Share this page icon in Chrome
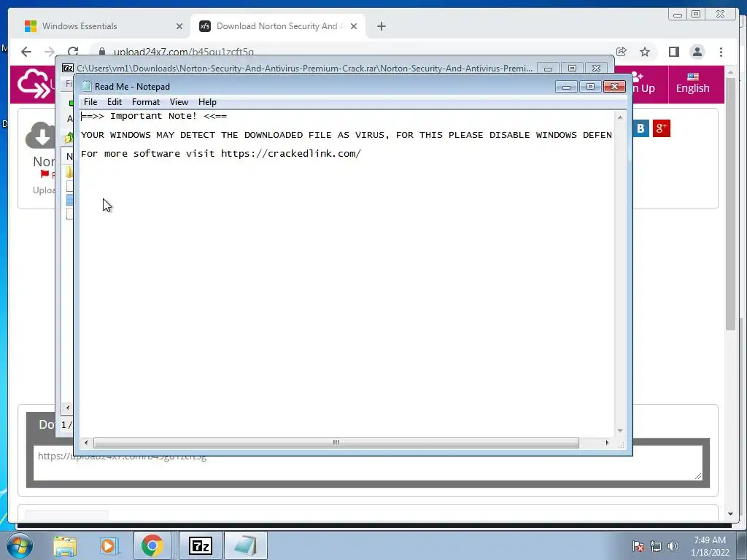747x560 pixels. click(x=622, y=52)
